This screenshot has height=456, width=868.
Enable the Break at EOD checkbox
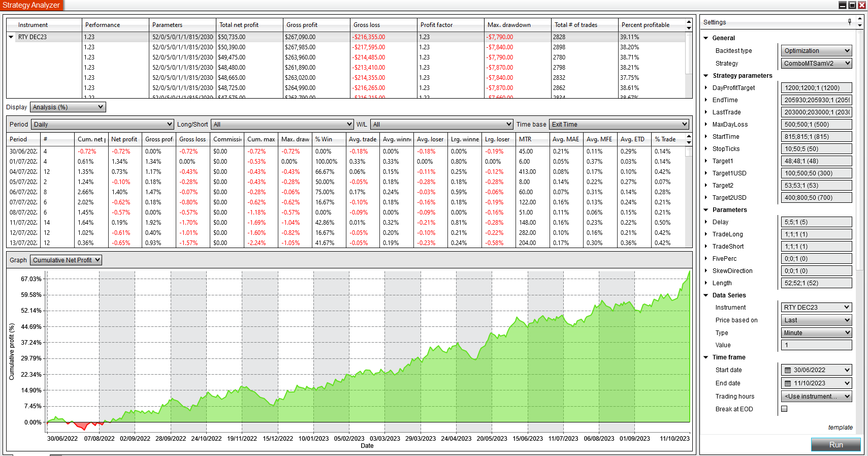click(x=784, y=409)
